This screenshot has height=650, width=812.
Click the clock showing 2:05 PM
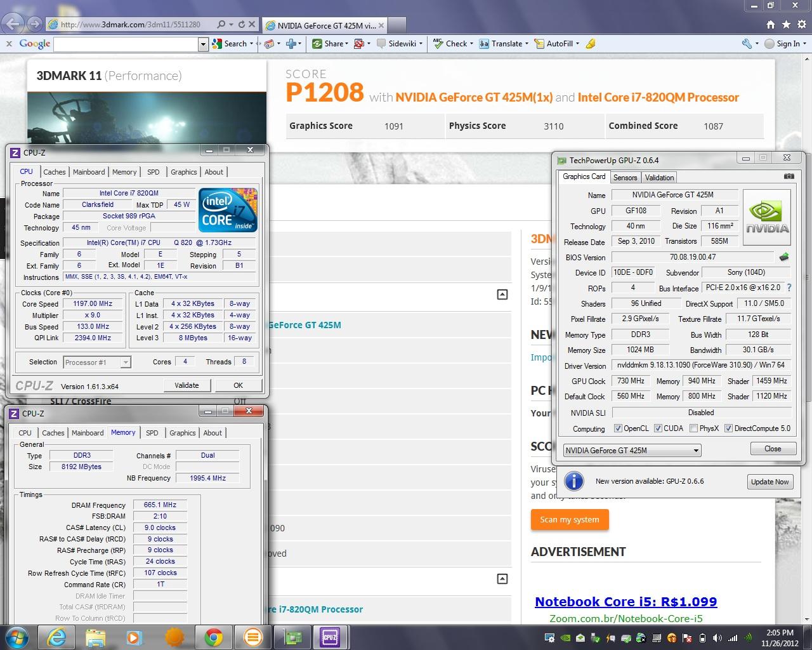click(x=779, y=632)
